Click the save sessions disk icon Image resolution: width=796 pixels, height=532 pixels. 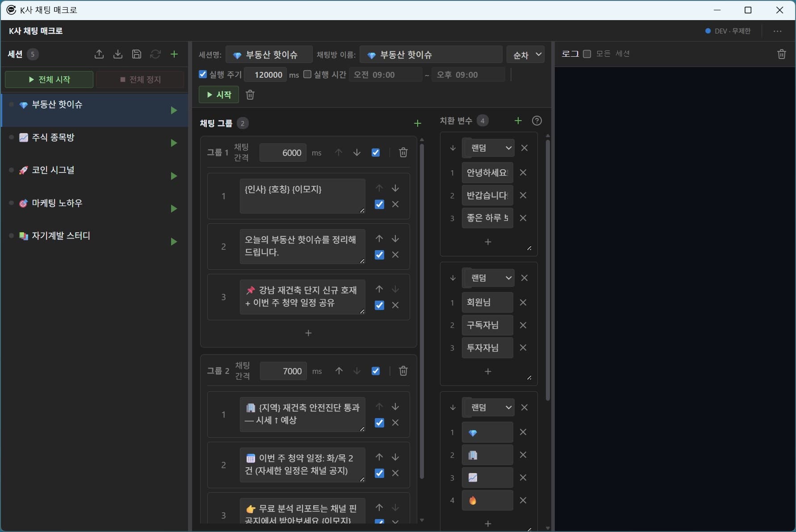[137, 54]
